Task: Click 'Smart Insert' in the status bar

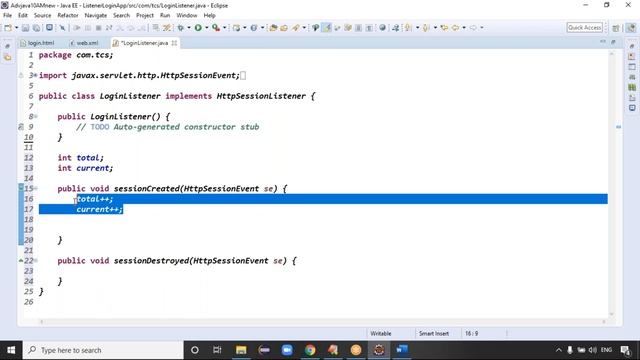Action: click(433, 333)
